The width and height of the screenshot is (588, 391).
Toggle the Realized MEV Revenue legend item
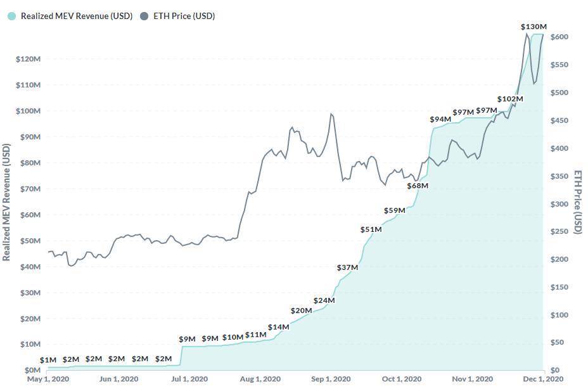point(76,16)
